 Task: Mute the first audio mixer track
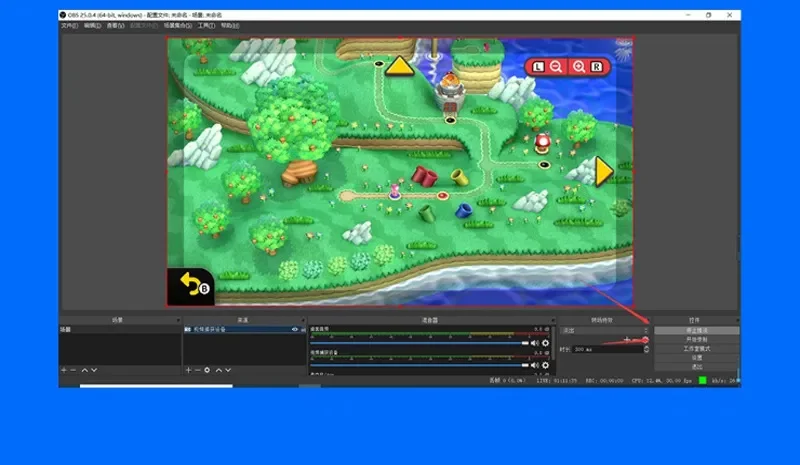point(534,343)
